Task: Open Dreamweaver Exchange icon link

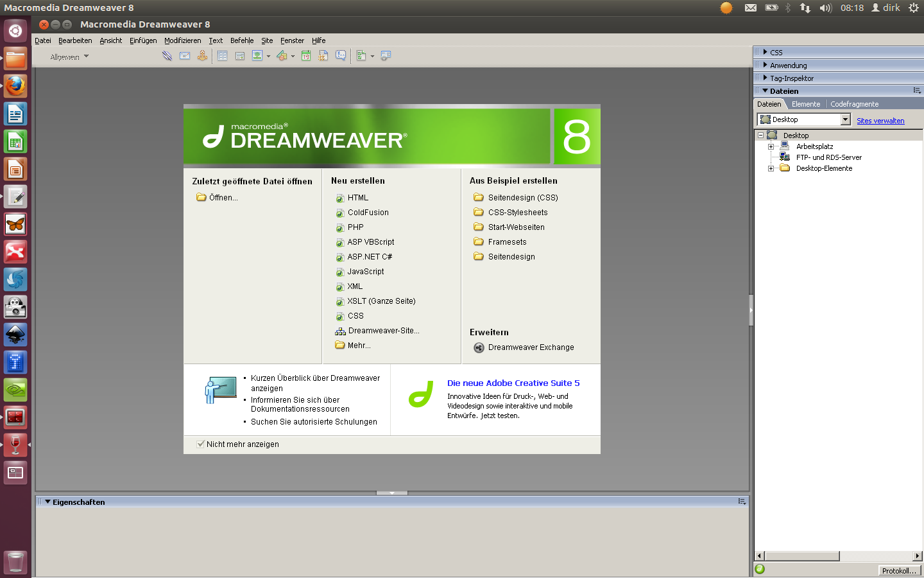Action: 479,347
